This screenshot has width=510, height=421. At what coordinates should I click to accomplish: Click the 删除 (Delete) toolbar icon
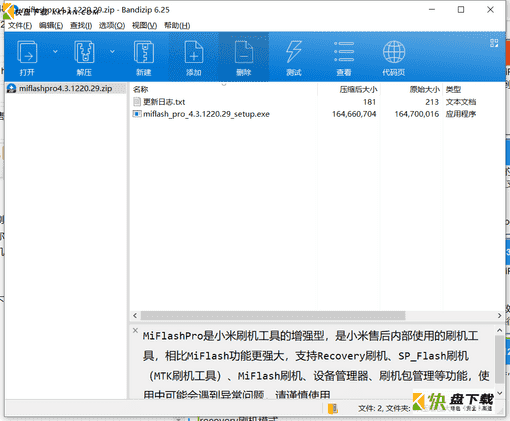[x=244, y=58]
